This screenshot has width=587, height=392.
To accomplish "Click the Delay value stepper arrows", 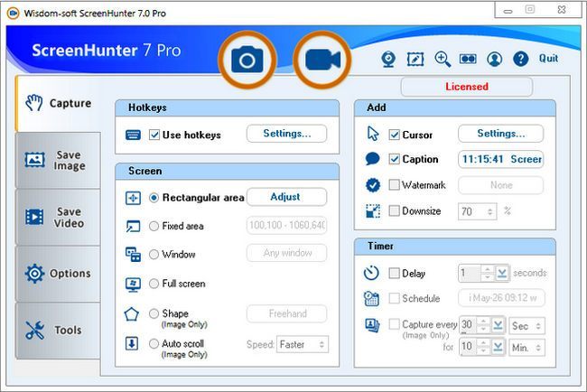I will [x=488, y=274].
